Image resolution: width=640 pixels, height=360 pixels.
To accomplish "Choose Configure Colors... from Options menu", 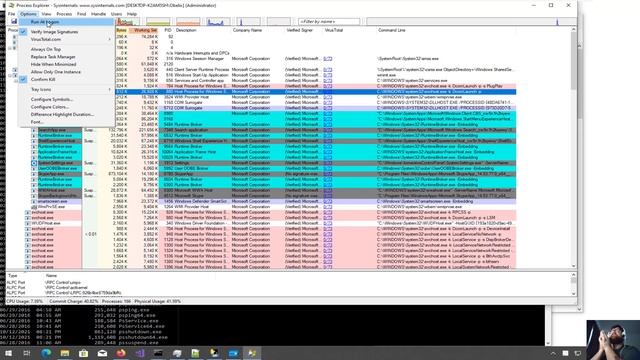I will coord(67,107).
